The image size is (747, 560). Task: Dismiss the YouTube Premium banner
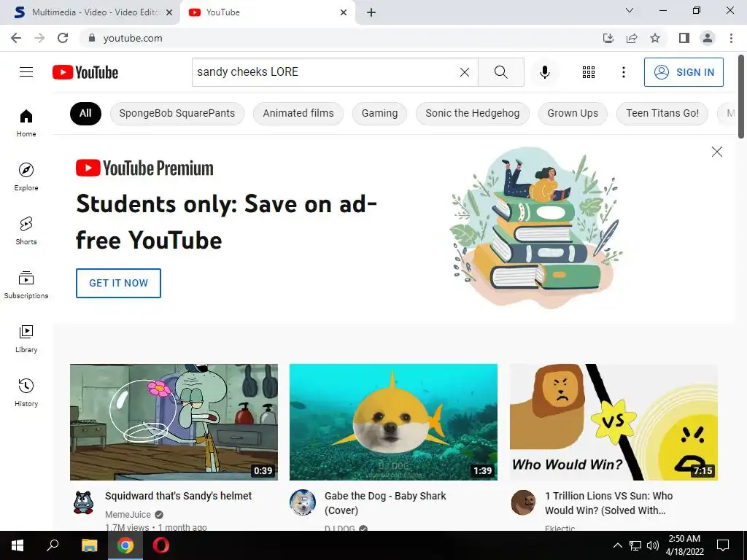coord(716,152)
